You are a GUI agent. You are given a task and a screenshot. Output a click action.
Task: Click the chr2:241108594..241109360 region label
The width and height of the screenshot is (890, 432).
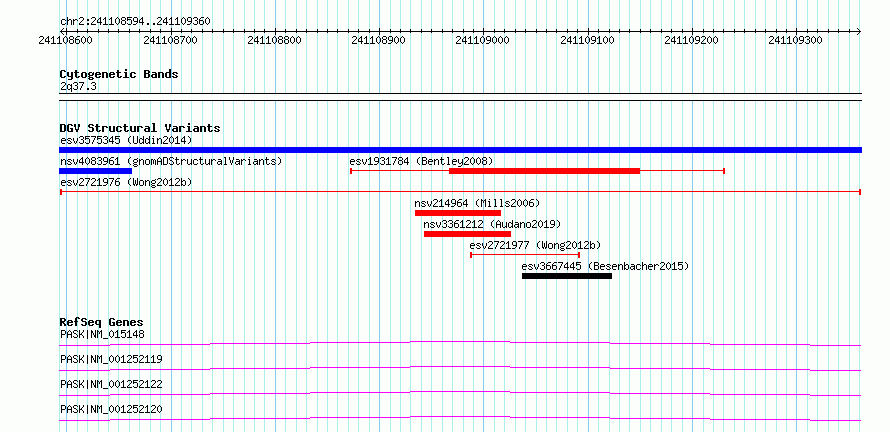135,22
